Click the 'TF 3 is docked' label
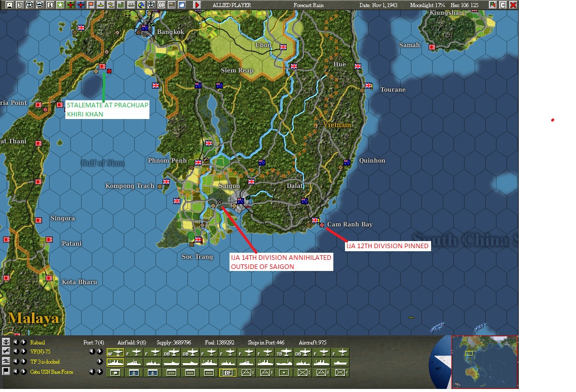This screenshot has width=576, height=392. point(45,362)
